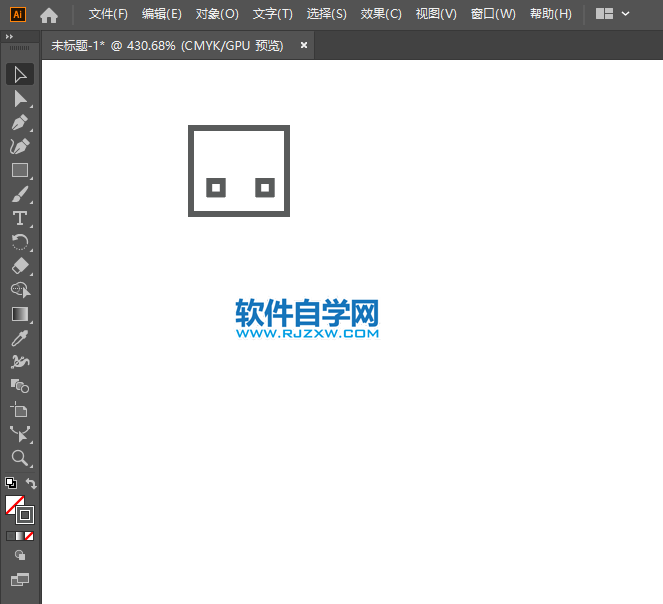Switch to the 未标题-1 document tab
The width and height of the screenshot is (663, 604).
point(167,45)
